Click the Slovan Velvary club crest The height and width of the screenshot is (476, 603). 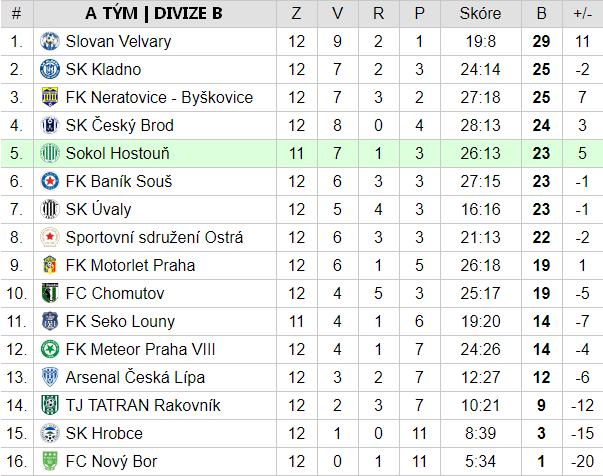[x=50, y=41]
